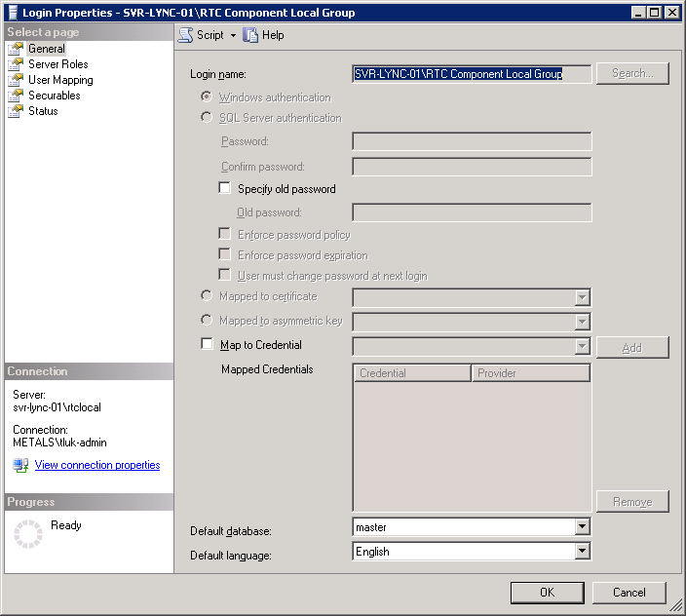This screenshot has width=686, height=616.
Task: Click the Remove credential button
Action: click(x=632, y=501)
